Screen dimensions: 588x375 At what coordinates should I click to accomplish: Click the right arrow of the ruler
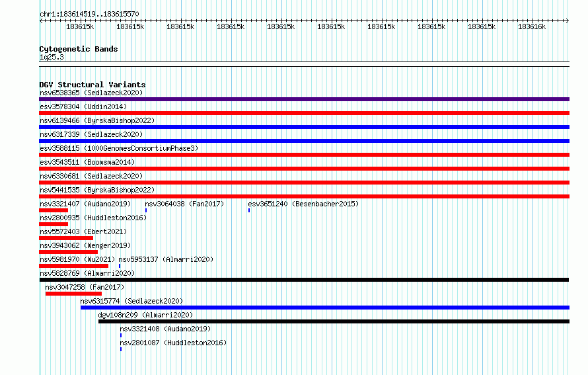(x=568, y=21)
